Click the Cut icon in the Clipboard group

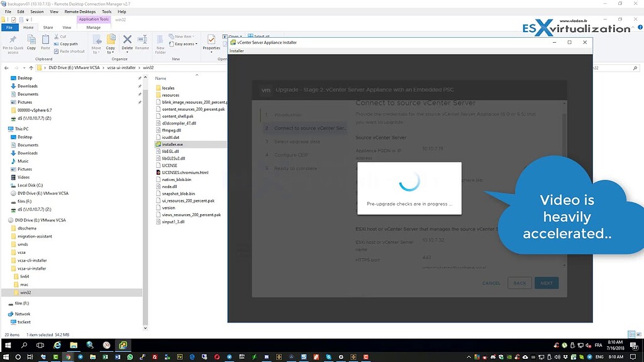57,36
